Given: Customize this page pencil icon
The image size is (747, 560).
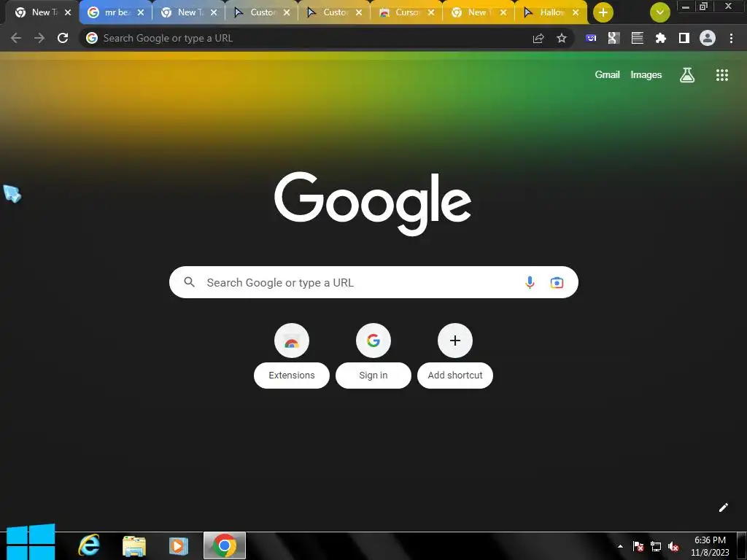Looking at the screenshot, I should pyautogui.click(x=723, y=507).
